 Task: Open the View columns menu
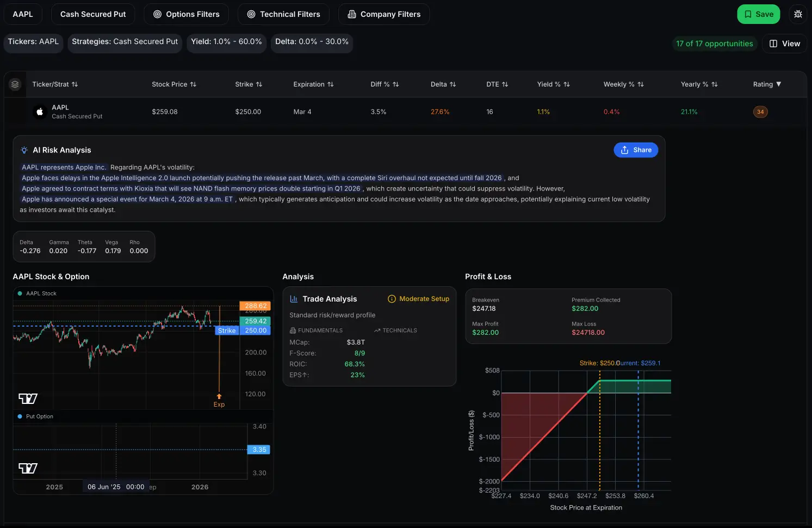[x=785, y=44]
